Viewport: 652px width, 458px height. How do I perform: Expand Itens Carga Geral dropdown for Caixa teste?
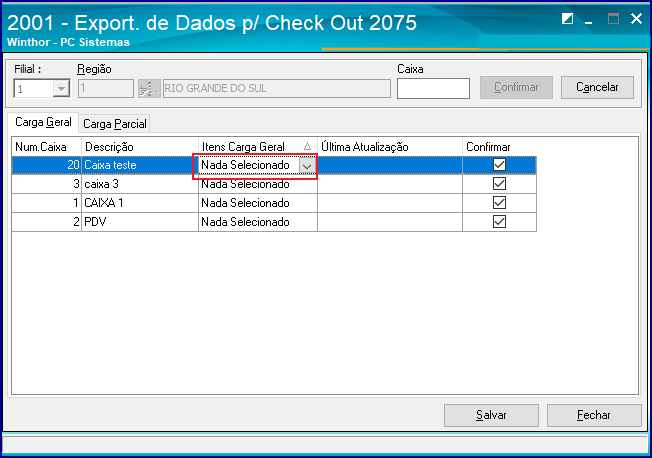pyautogui.click(x=307, y=166)
